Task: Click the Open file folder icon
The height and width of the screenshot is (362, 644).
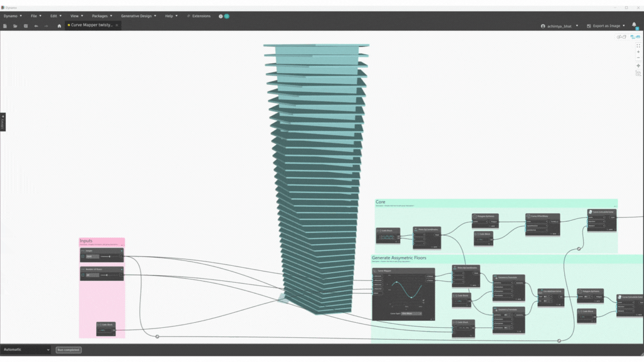Action: tap(15, 26)
